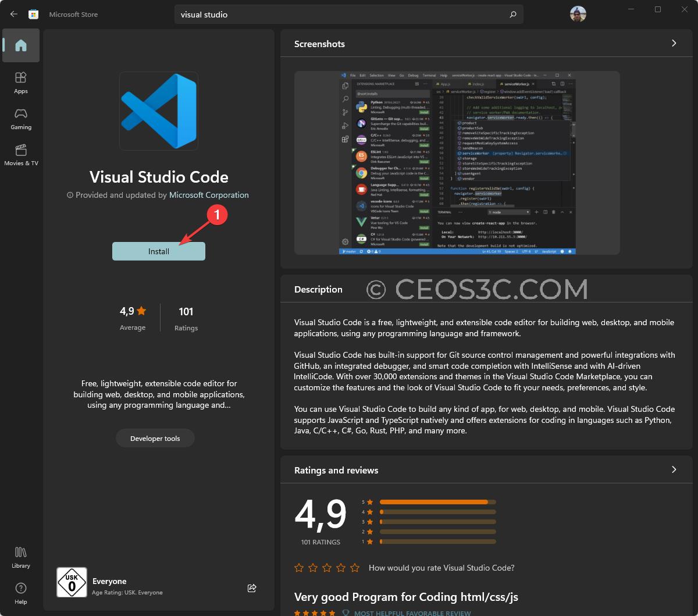Click the Developer tools category tag
The image size is (698, 616).
click(155, 439)
